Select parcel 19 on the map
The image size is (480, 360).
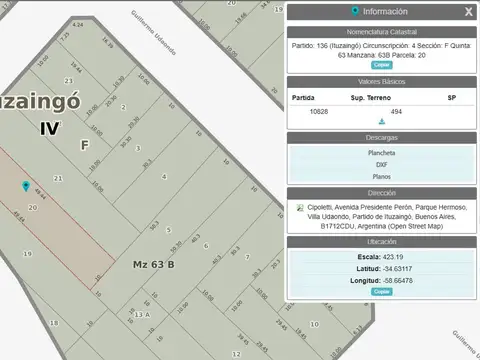pos(27,254)
